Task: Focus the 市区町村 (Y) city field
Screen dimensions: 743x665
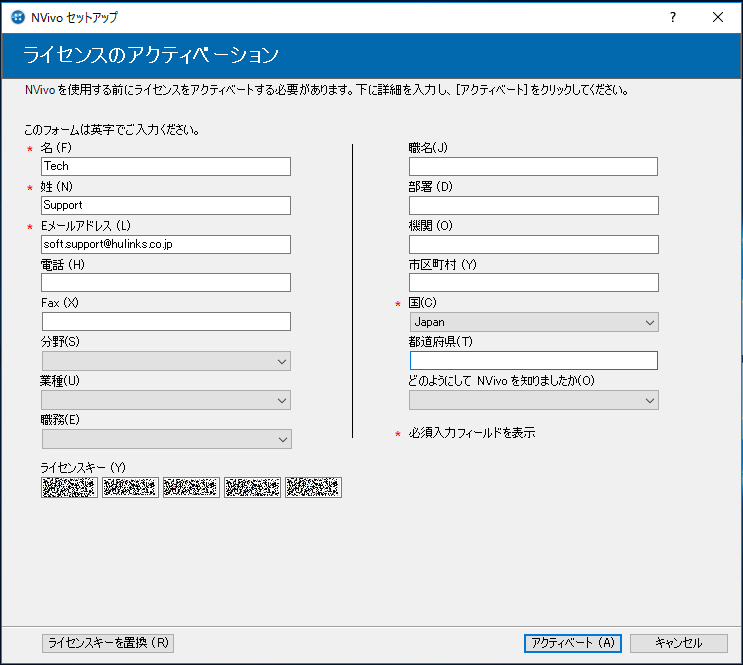Action: [534, 282]
